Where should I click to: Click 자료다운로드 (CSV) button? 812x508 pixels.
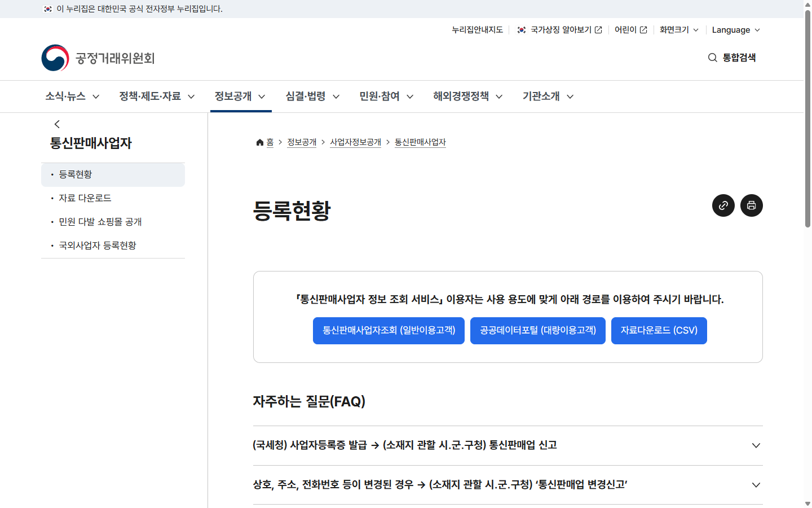coord(659,331)
